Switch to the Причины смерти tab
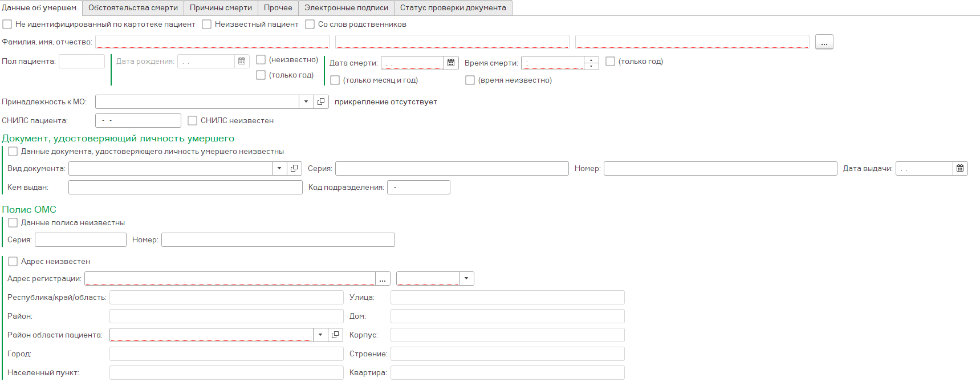This screenshot has height=386, width=980. tap(221, 8)
